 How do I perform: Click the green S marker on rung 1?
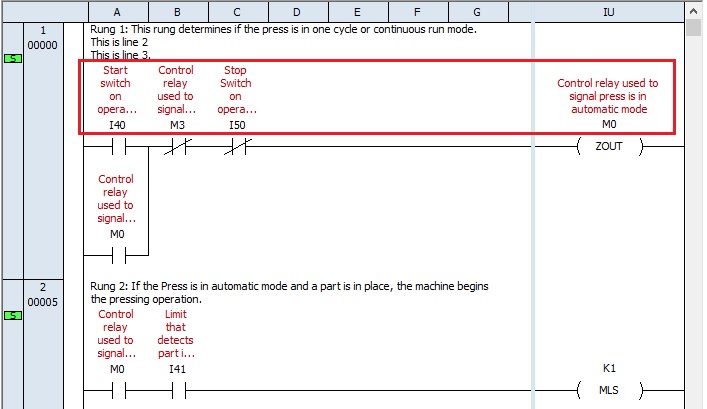click(13, 60)
